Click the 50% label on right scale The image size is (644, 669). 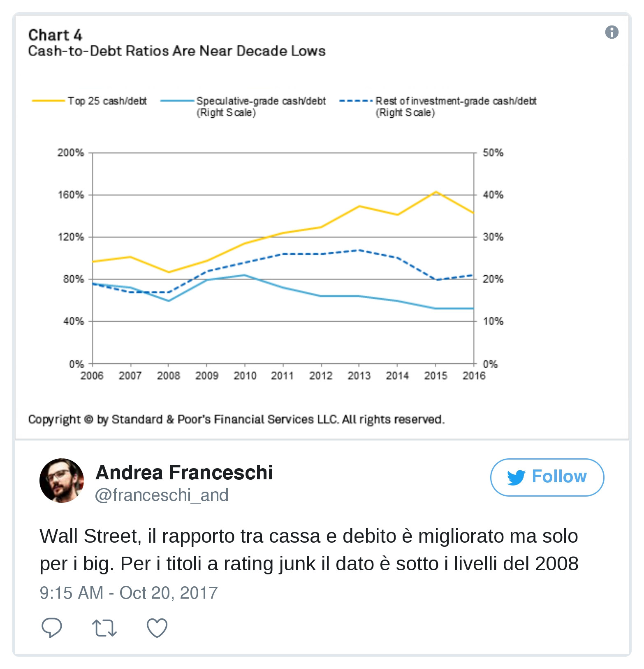[493, 153]
